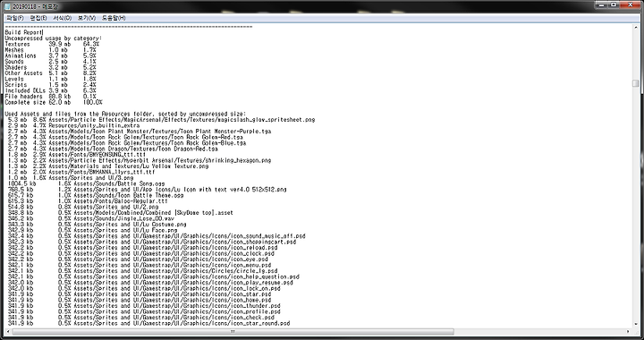
Task: Click the horizontal scrollbar right arrow
Action: 628,332
